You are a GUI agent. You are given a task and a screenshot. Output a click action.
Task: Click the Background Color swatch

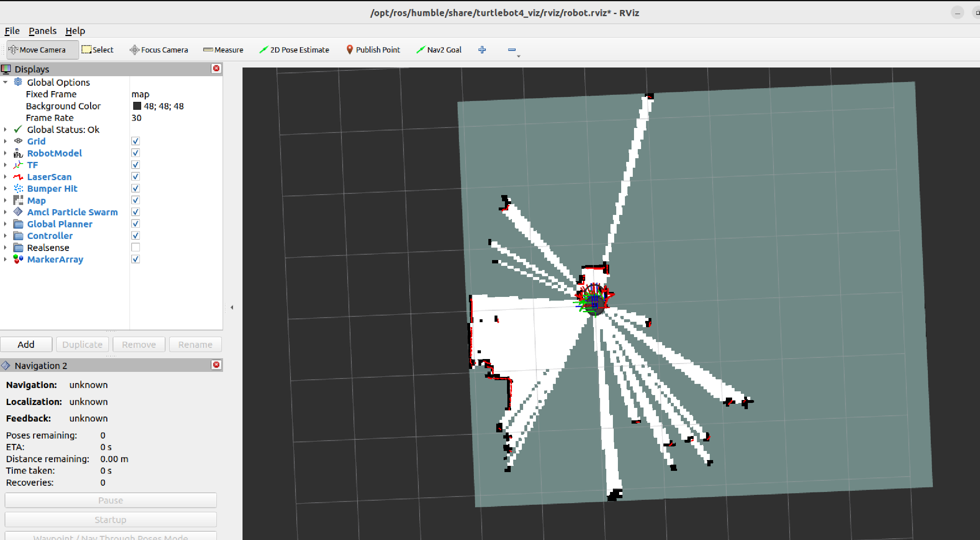tap(137, 106)
